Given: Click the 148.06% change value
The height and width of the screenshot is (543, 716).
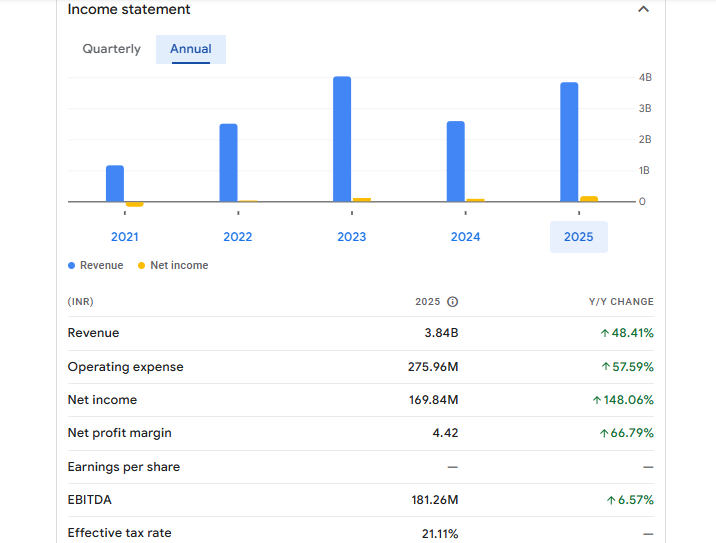Looking at the screenshot, I should click(x=623, y=400).
